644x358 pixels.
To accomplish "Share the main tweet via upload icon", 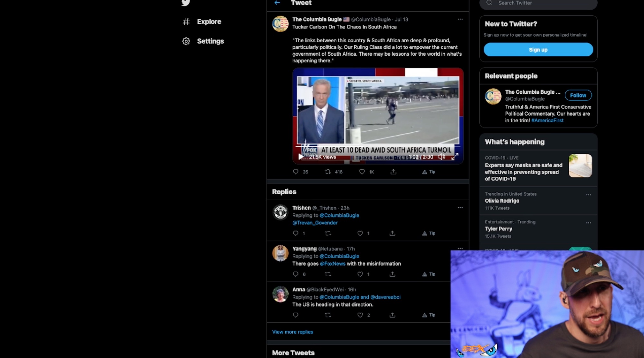I will click(x=393, y=172).
